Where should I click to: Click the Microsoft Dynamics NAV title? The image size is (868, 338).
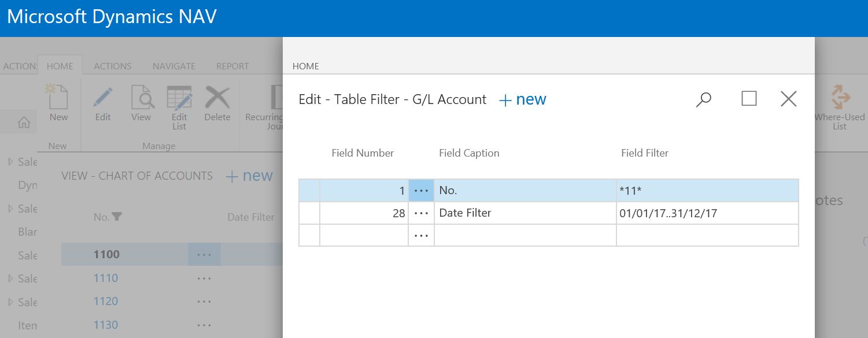[112, 16]
